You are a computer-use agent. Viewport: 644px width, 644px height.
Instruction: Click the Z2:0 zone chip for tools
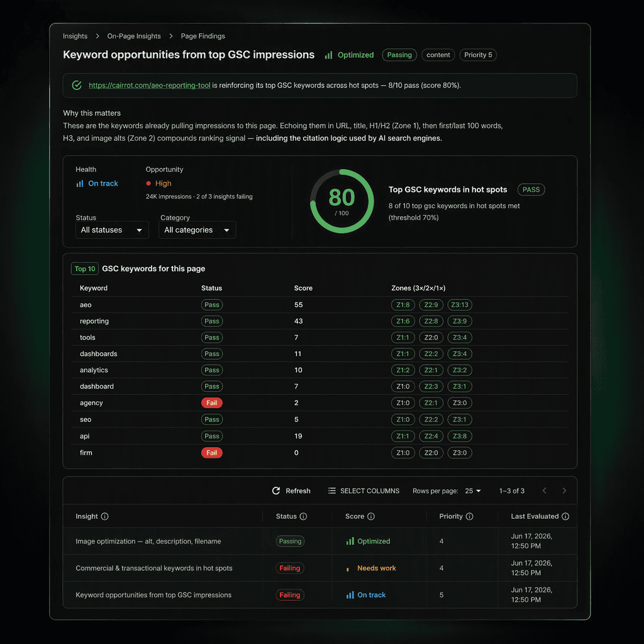pos(431,338)
